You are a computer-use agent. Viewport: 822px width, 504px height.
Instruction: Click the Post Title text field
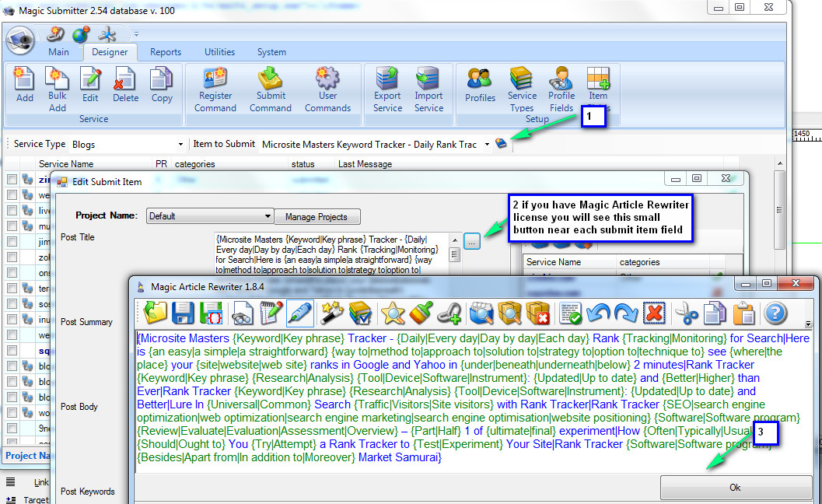pyautogui.click(x=332, y=254)
